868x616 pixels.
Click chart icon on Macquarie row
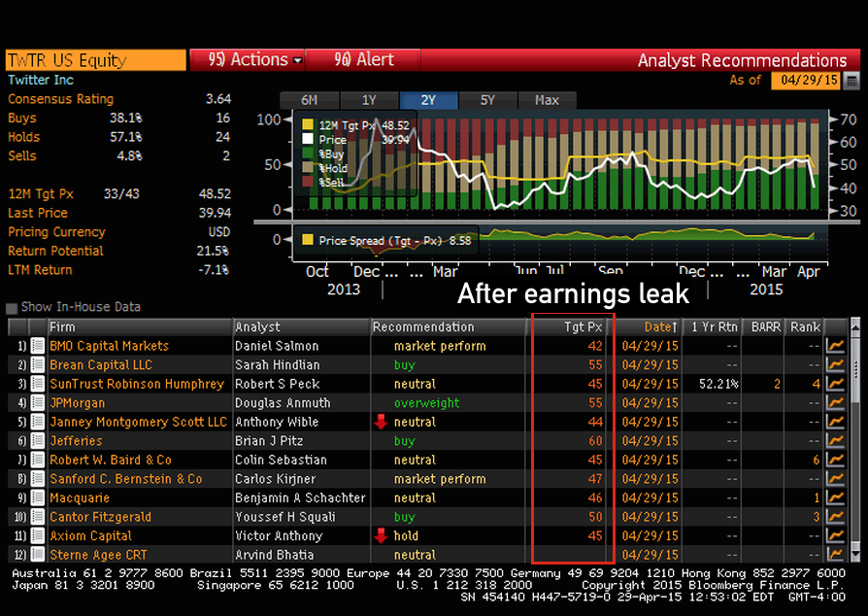click(835, 498)
